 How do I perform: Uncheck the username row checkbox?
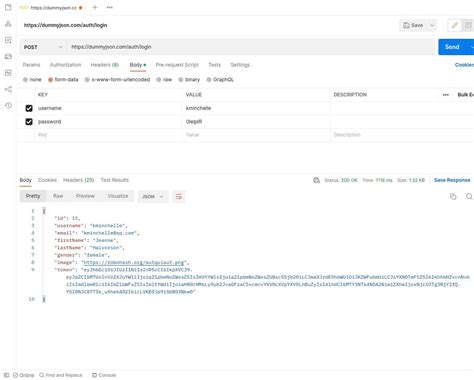tap(29, 108)
